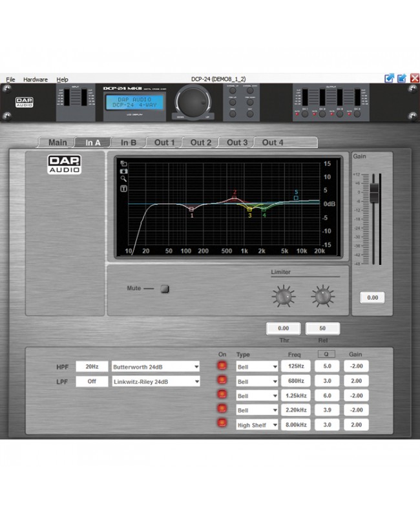420x513 pixels.
Task: Click the Item Down hardware button
Action: click(x=250, y=102)
